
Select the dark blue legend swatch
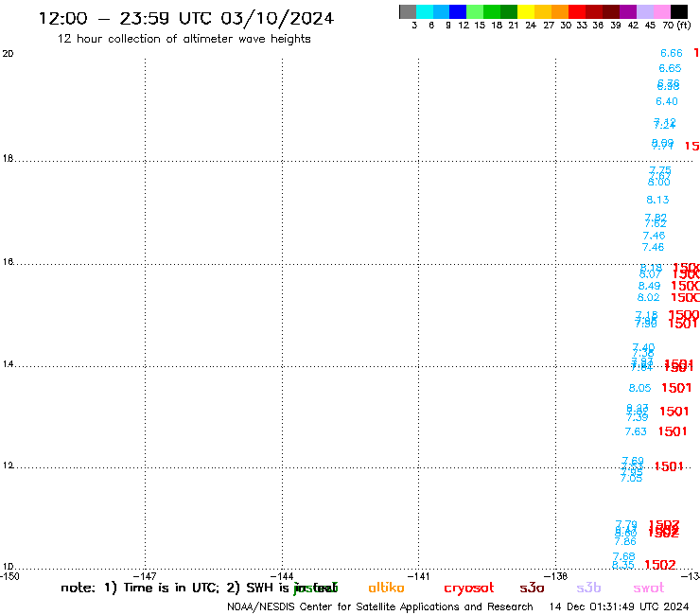pyautogui.click(x=458, y=11)
